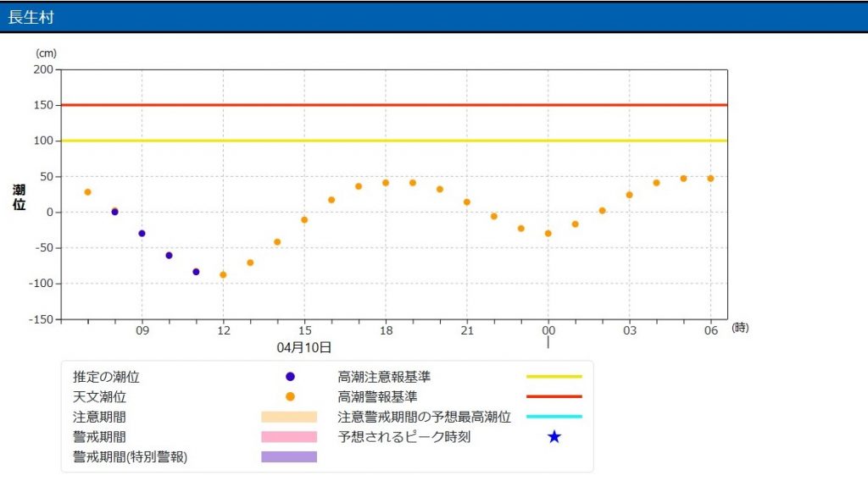This screenshot has width=868, height=492.
Task: Click the 高潮警報基準 legend label
Action: pyautogui.click(x=377, y=397)
